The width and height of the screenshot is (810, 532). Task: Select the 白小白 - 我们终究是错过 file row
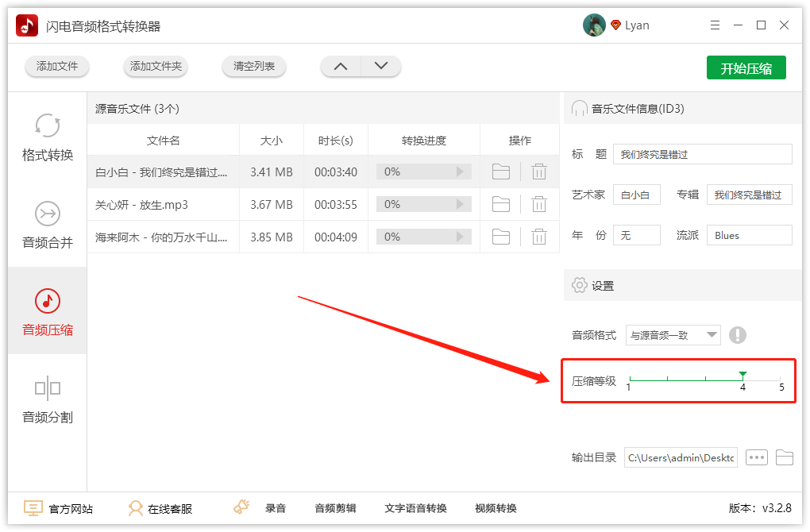(323, 172)
